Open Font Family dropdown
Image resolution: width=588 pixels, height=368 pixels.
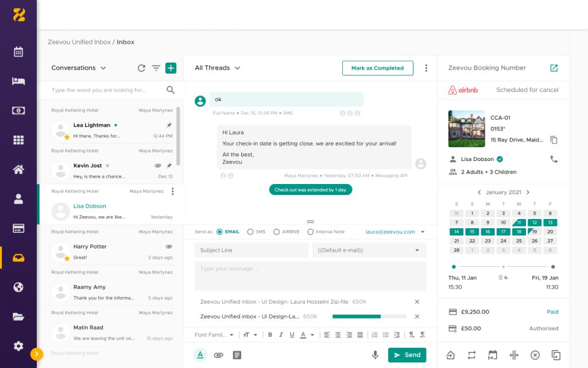tap(214, 335)
